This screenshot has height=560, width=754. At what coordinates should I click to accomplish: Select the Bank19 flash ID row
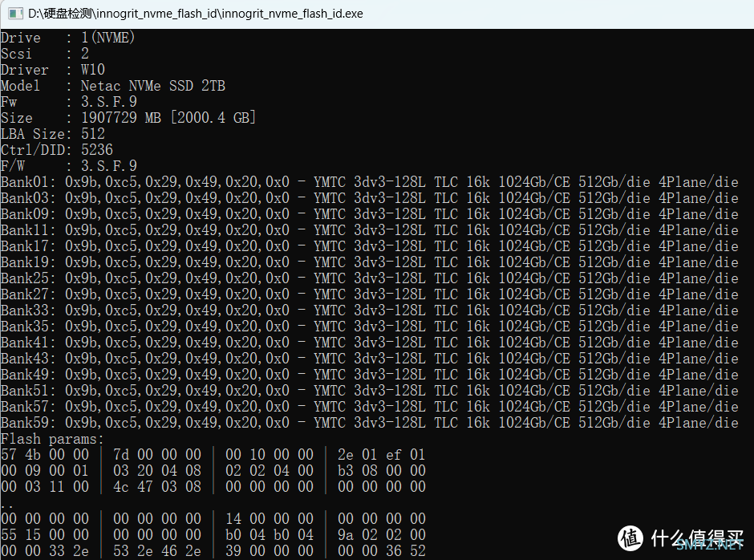(369, 262)
